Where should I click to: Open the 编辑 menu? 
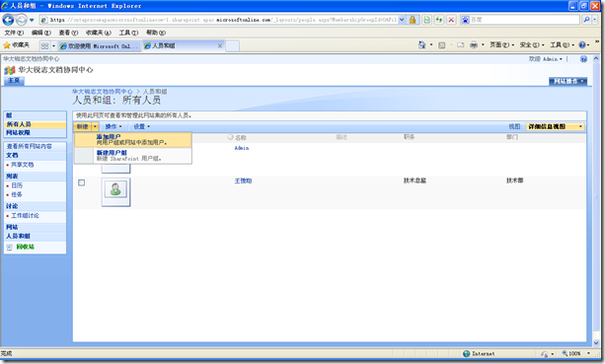(x=40, y=33)
